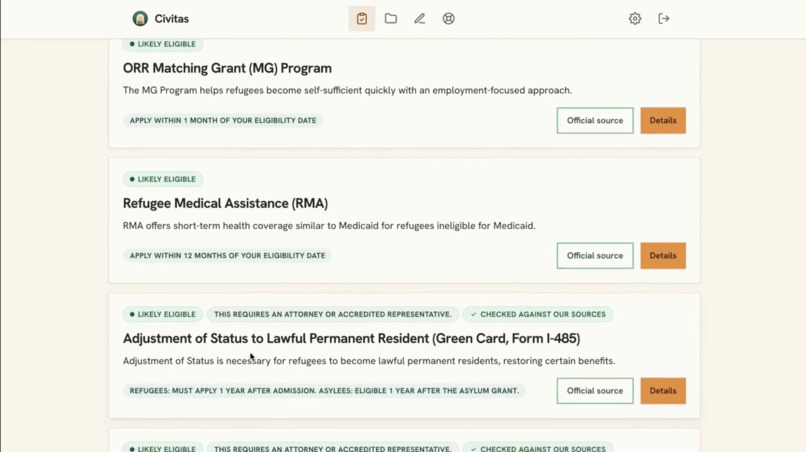Open Official source for ORR Matching Grant

[595, 120]
